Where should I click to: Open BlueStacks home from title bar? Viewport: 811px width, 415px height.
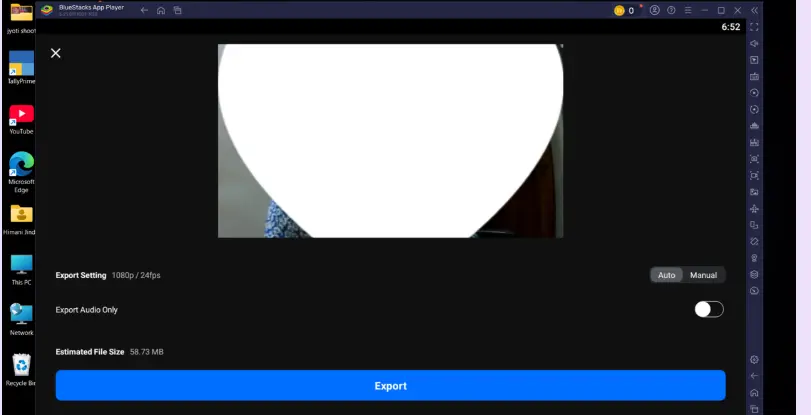[161, 10]
